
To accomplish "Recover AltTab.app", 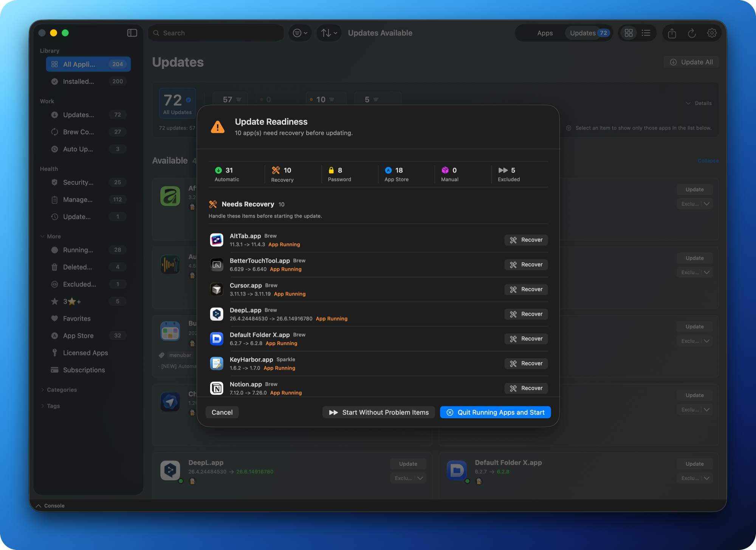I will 526,240.
